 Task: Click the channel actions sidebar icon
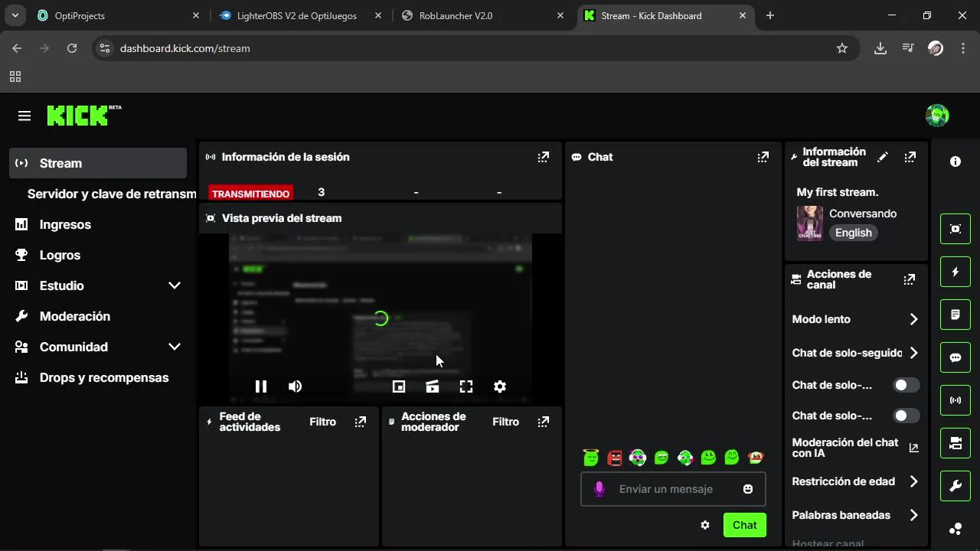coord(955,443)
